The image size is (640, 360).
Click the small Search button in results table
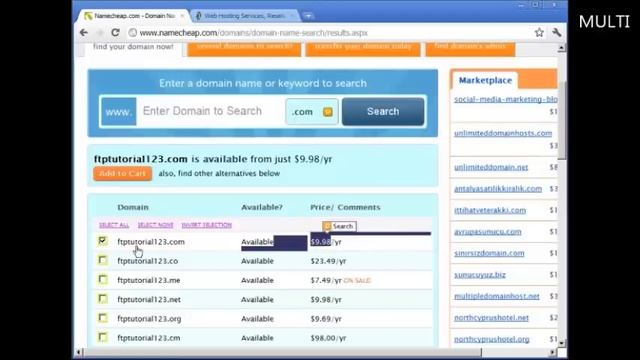pos(339,226)
